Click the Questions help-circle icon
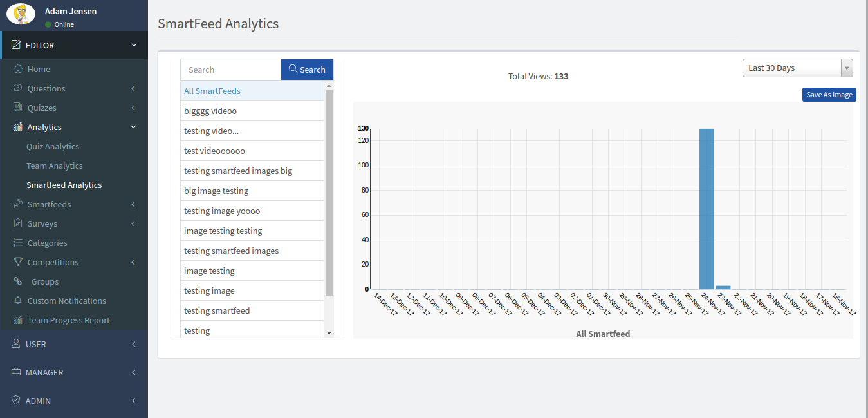This screenshot has height=418, width=868. 18,88
